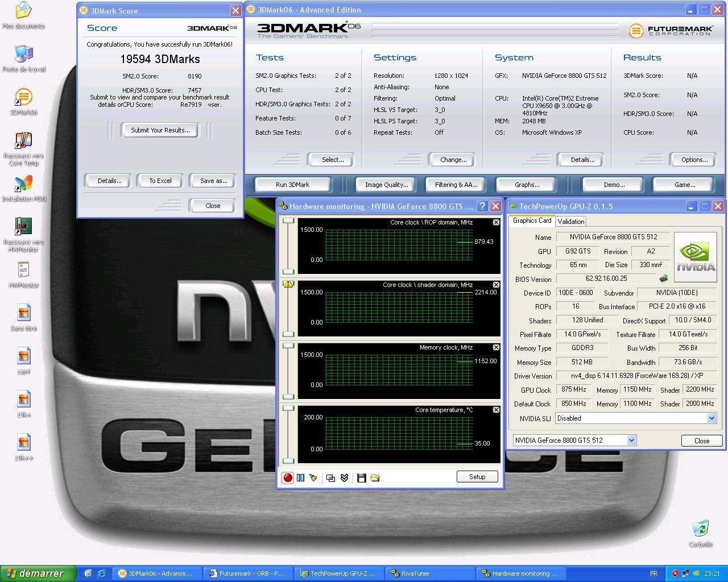This screenshot has width=728, height=582.
Task: Click the double-chevron icon in monitoring toolbar
Action: pos(344,478)
